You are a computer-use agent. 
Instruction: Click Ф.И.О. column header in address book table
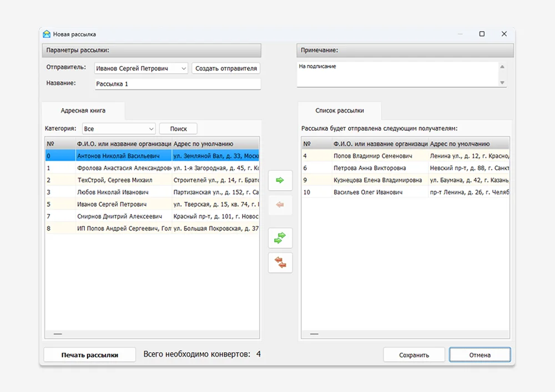[124, 144]
